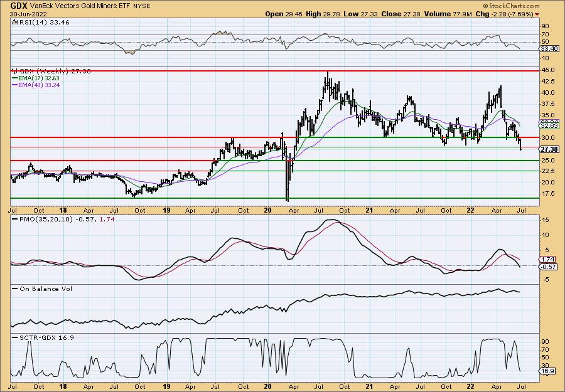The width and height of the screenshot is (565, 392).
Task: Click the SCTR-GDX 16.9 label
Action: point(43,337)
